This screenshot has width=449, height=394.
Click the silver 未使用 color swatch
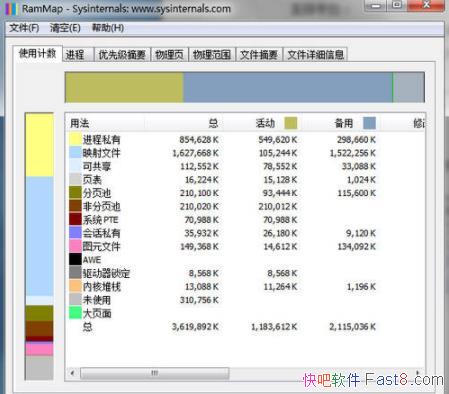[x=75, y=299]
